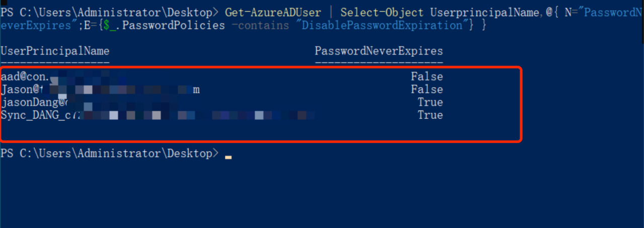This screenshot has height=228, width=644.
Task: Click the False value in the Jason@ row
Action: 427,90
